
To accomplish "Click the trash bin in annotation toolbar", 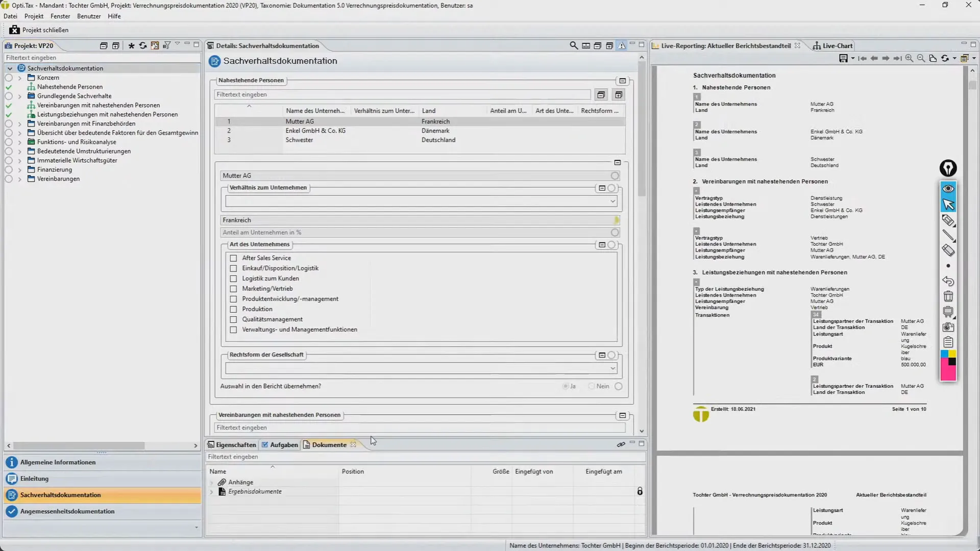I will [948, 296].
